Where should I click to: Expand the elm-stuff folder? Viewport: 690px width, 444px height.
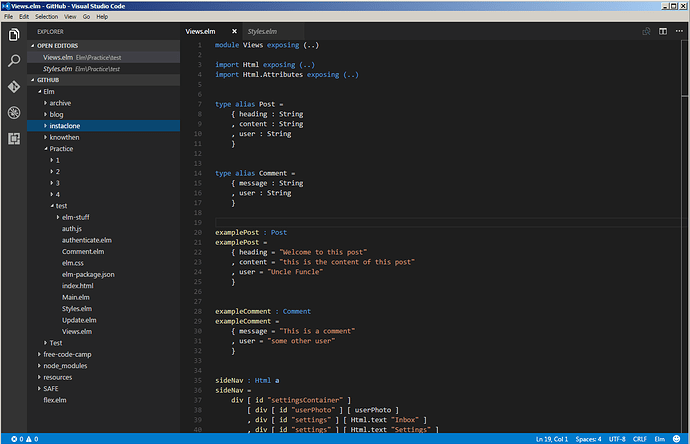coord(76,217)
